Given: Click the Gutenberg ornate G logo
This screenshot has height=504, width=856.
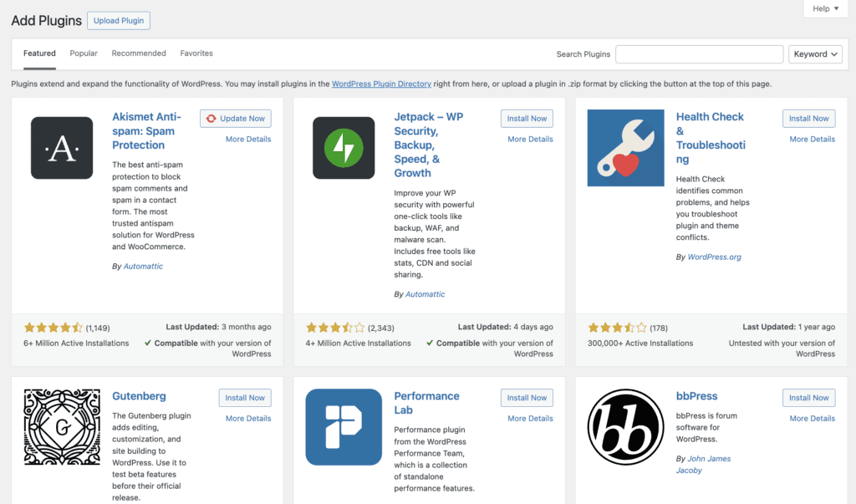Looking at the screenshot, I should [x=62, y=427].
